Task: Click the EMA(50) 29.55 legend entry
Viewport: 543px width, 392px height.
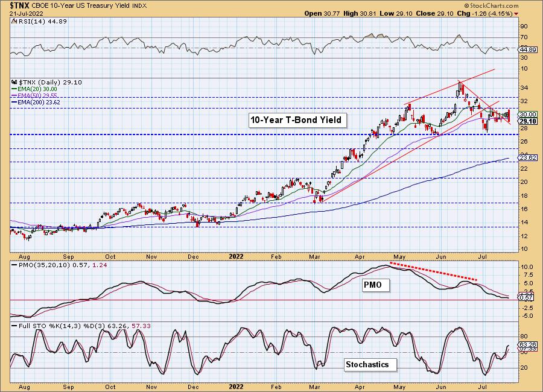Action: point(37,95)
